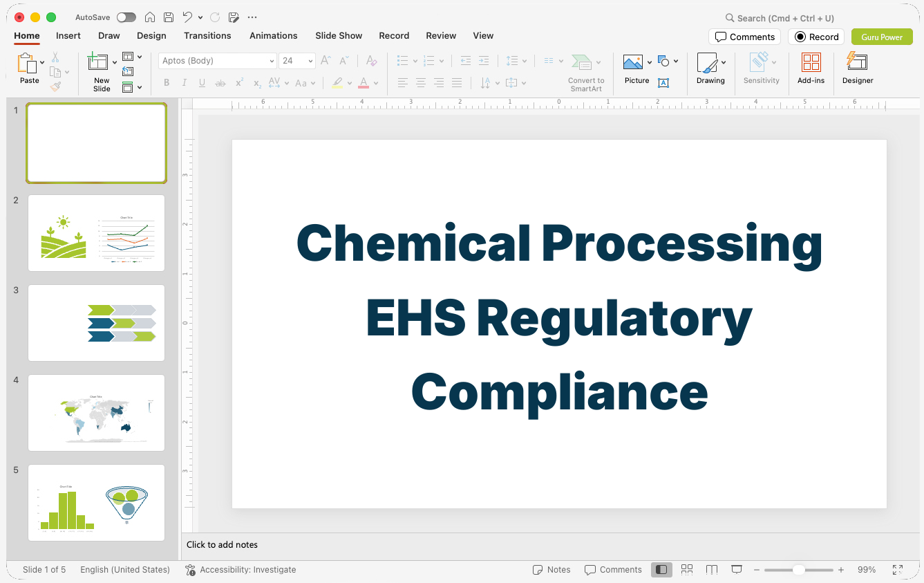Increase list indent level
Image resolution: width=924 pixels, height=583 pixels.
pos(484,61)
